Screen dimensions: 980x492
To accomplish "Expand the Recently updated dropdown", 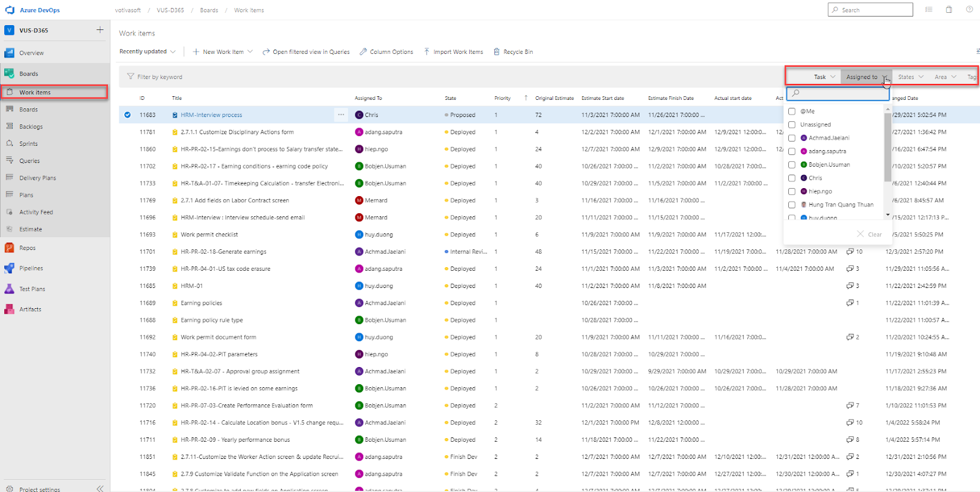I will click(148, 51).
